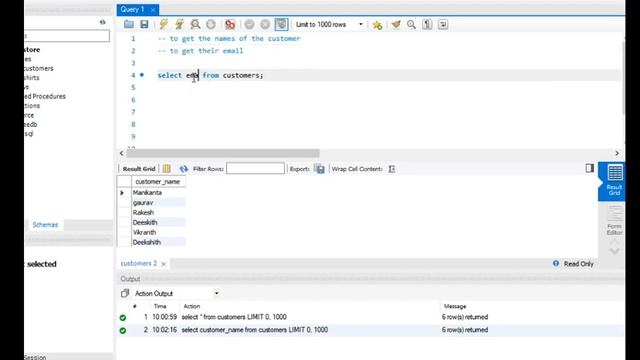Execute the query with the first lightning bolt
640x360 pixels.
point(164,24)
